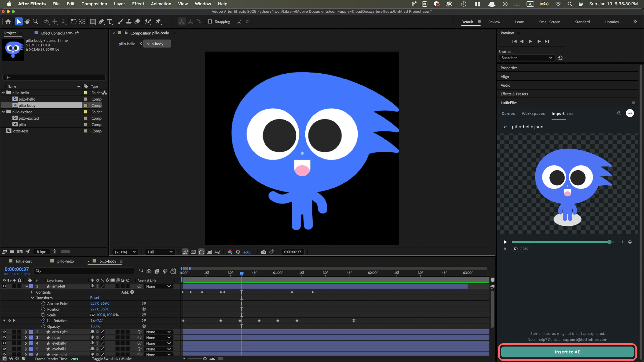Click support@lottiefiles.com link
Image resolution: width=644 pixels, height=362 pixels.
(585, 339)
